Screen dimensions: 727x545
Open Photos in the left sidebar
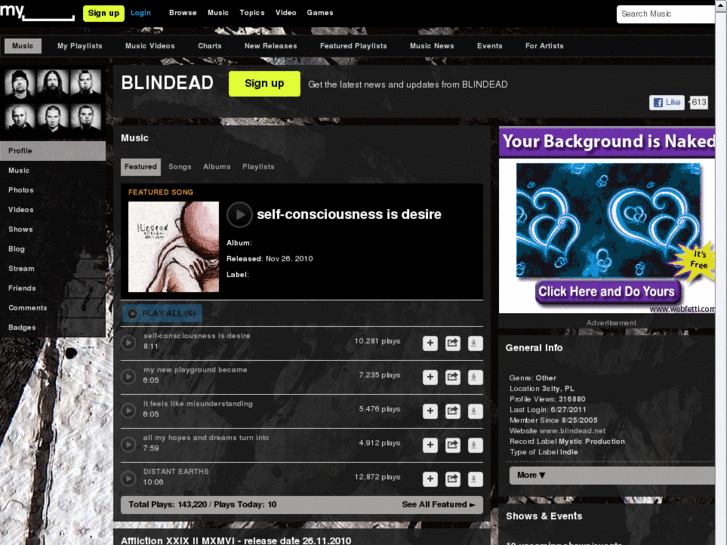tap(53, 190)
